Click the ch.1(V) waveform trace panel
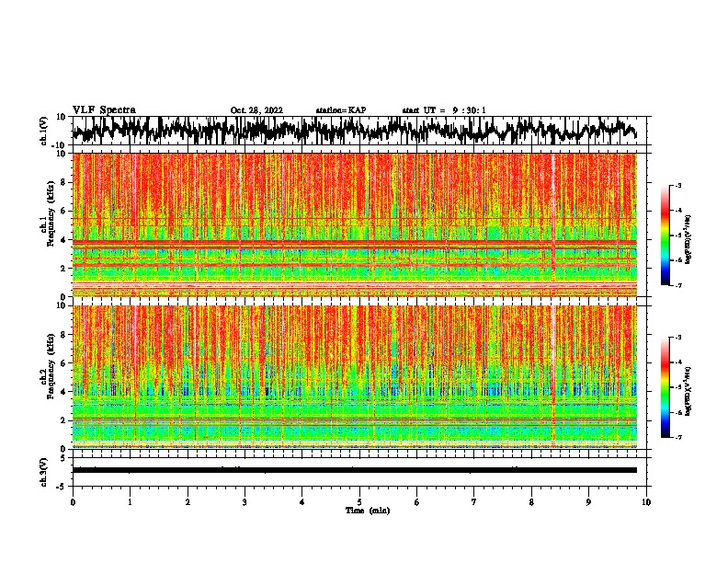Image resolution: width=728 pixels, height=563 pixels. pyautogui.click(x=358, y=131)
